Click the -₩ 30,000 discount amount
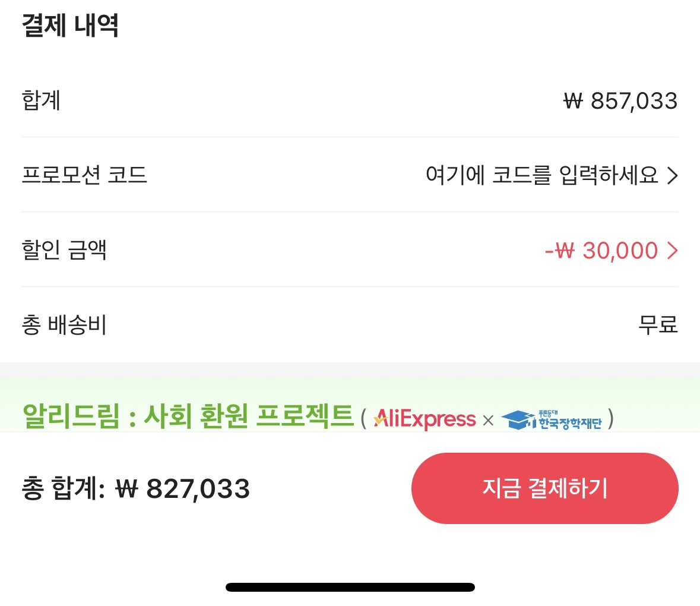 601,251
